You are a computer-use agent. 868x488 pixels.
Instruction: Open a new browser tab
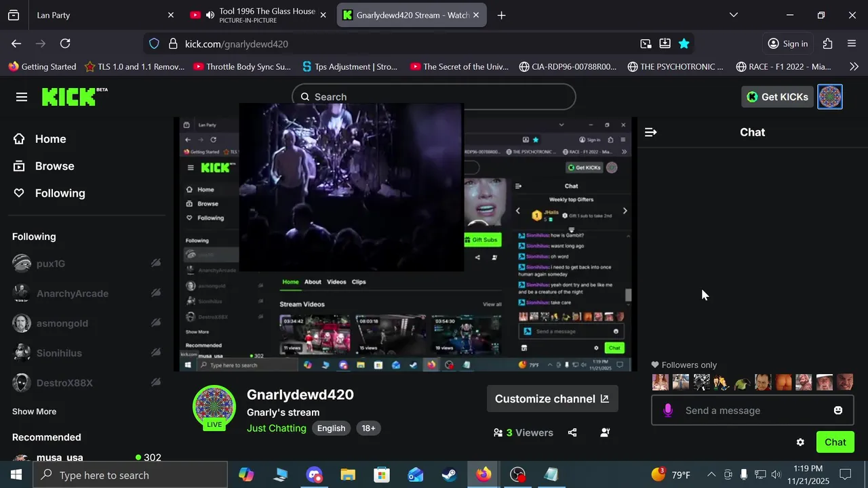click(x=501, y=15)
